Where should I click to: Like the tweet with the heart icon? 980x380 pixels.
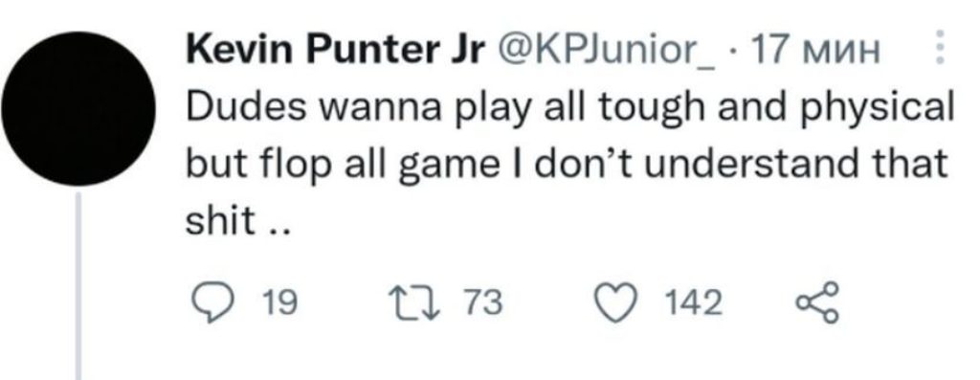(x=617, y=303)
